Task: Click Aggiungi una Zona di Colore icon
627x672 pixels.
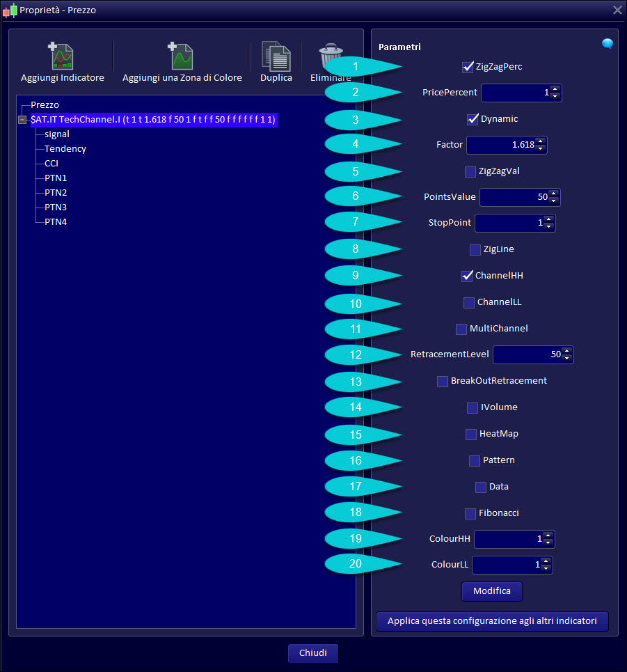Action: pos(180,56)
